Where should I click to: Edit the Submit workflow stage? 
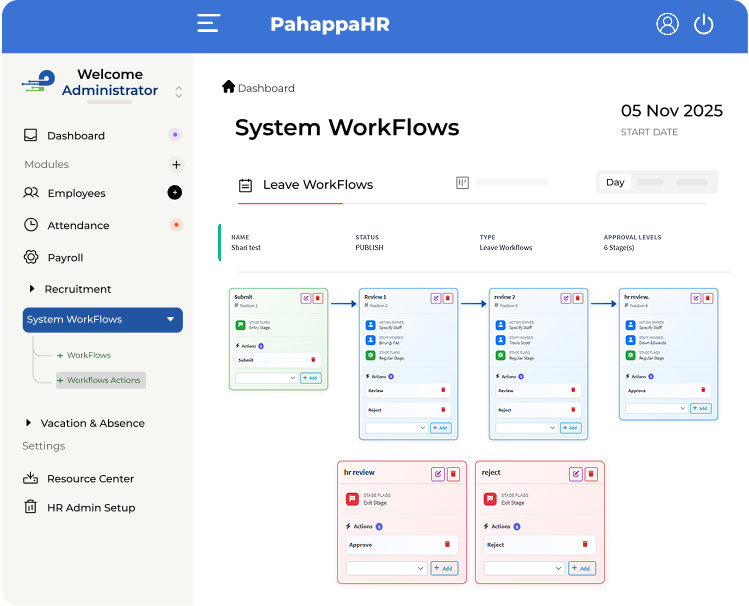[306, 298]
